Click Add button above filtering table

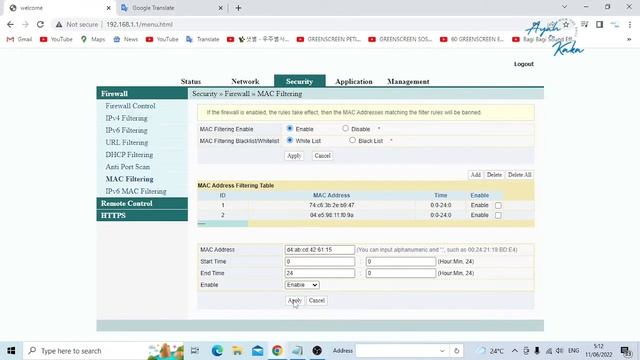tap(476, 175)
